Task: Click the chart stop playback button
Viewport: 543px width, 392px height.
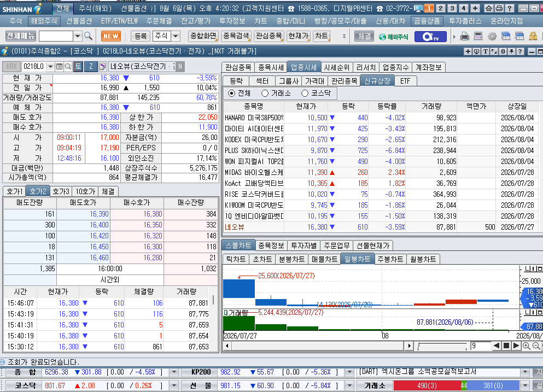Action: 506,346
